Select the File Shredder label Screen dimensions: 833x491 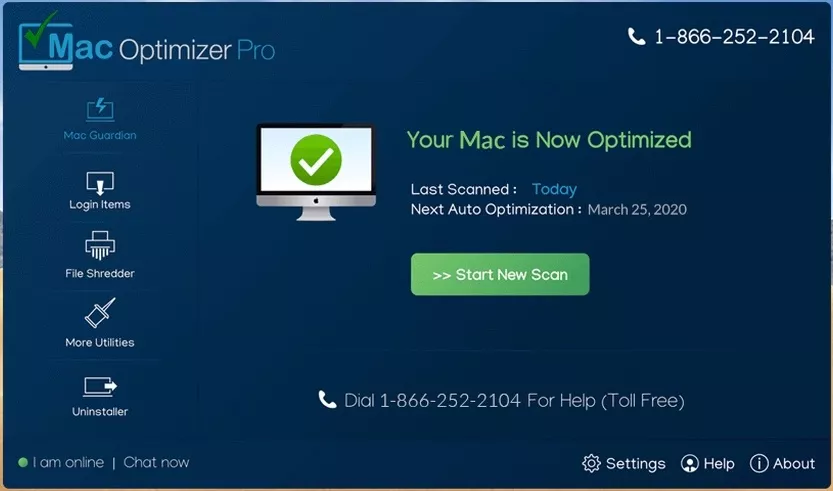[x=100, y=274]
